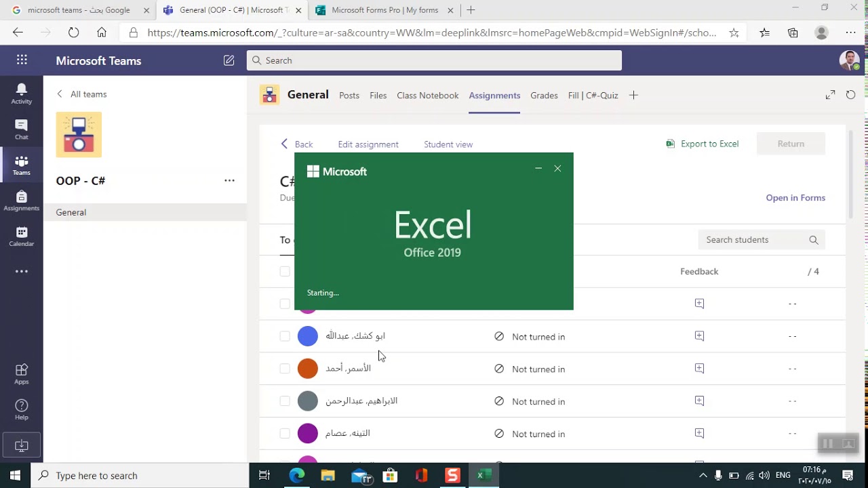This screenshot has height=488, width=868.
Task: Add a new tab with plus icon
Action: tap(633, 96)
